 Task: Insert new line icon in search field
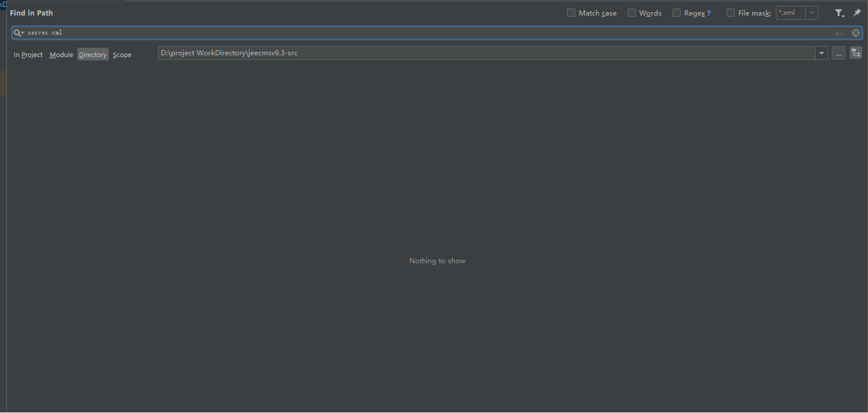(840, 33)
